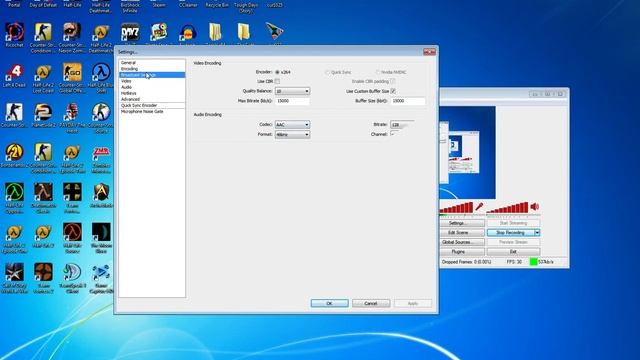This screenshot has width=640, height=360.
Task: Open the second yellow folder on desktop
Action: 244,33
